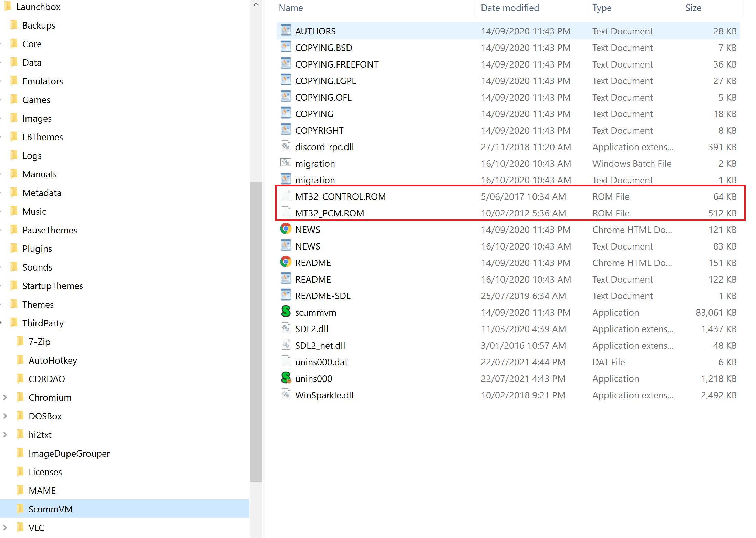The image size is (756, 538).
Task: Select the COPYING.FREEFONT file name
Action: (x=336, y=64)
